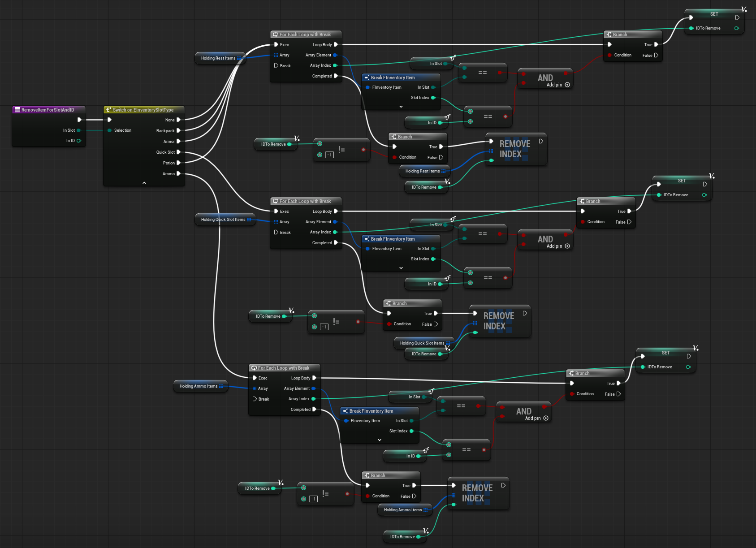Click the Quick Slot exec pin on Switch node
The width and height of the screenshot is (756, 548).
coord(178,152)
